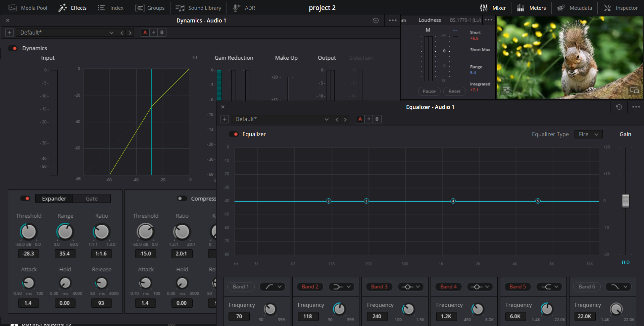Open the Index panel
Viewport: 644px width, 326px height.
pos(110,8)
